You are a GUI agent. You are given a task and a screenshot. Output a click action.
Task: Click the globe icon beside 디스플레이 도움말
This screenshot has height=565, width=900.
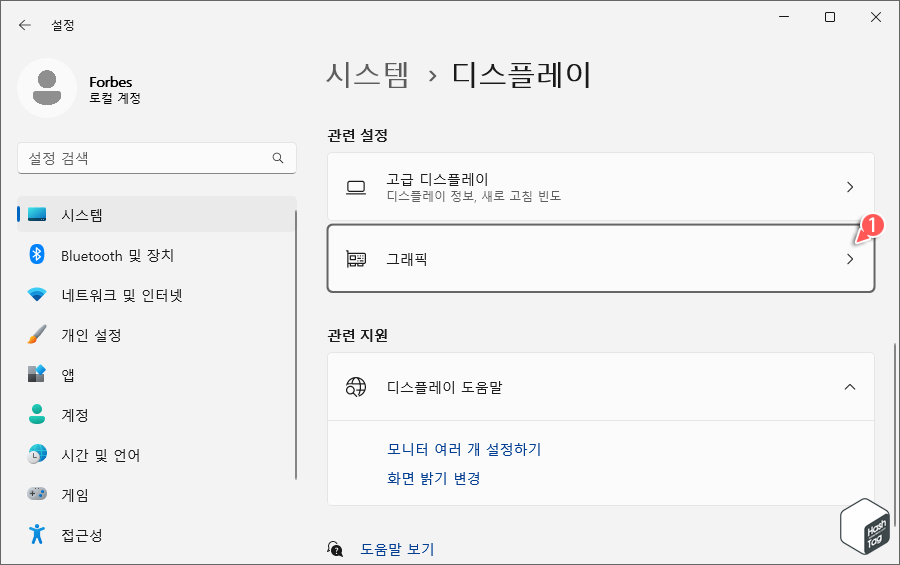356,387
